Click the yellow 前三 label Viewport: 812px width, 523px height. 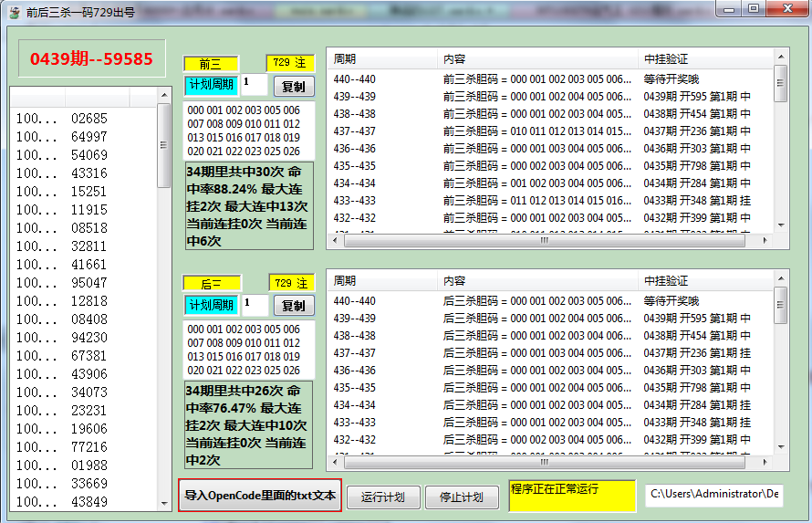click(211, 64)
